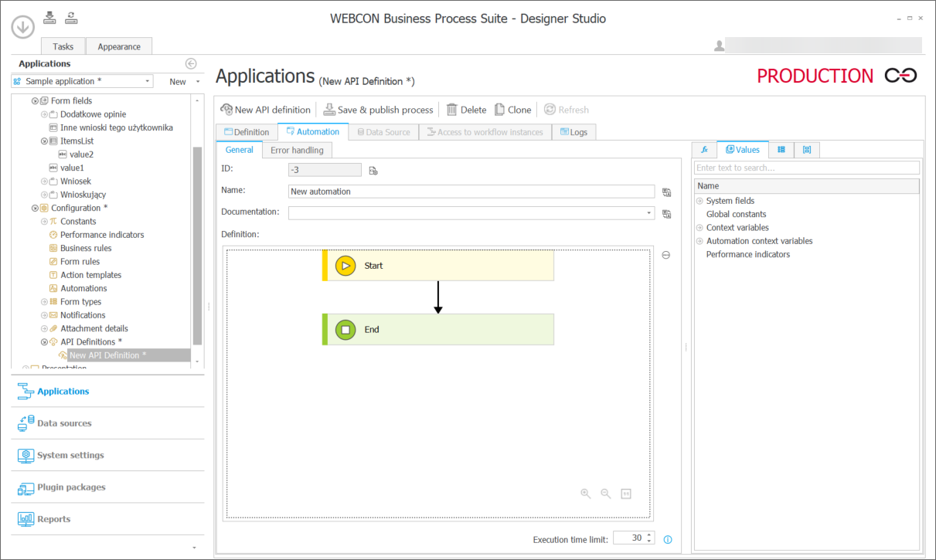Click the user profile icon at top right

(720, 46)
